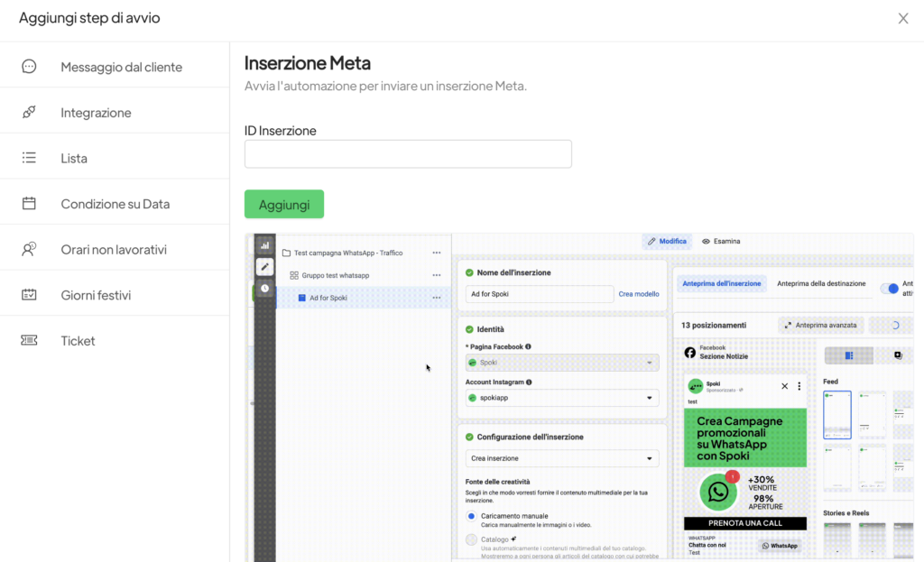
Task: Select the Esamina tab
Action: pos(721,242)
